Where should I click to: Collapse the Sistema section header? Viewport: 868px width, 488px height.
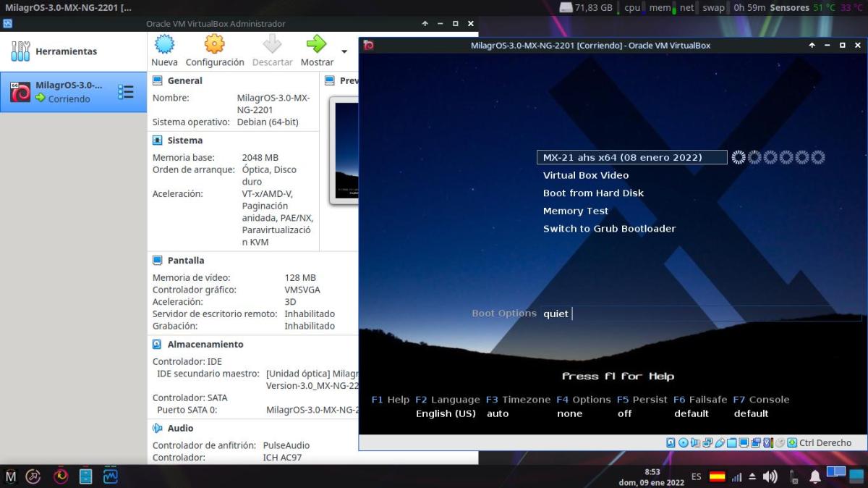pos(184,140)
